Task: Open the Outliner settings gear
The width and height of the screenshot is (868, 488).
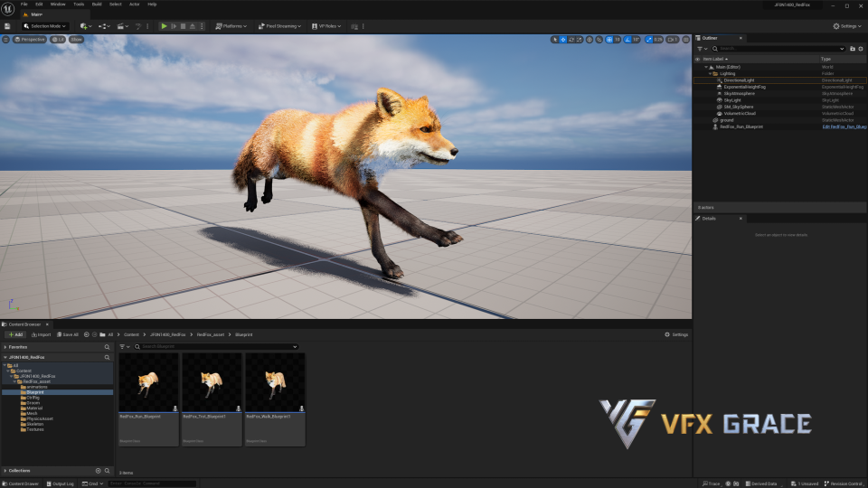Action: (861, 49)
